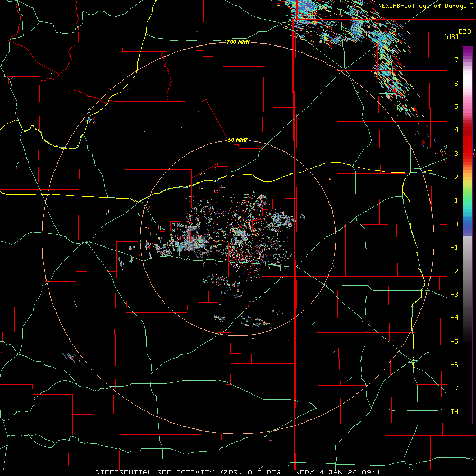
Task: Click the 4 dB label on color scale
Action: 456,130
